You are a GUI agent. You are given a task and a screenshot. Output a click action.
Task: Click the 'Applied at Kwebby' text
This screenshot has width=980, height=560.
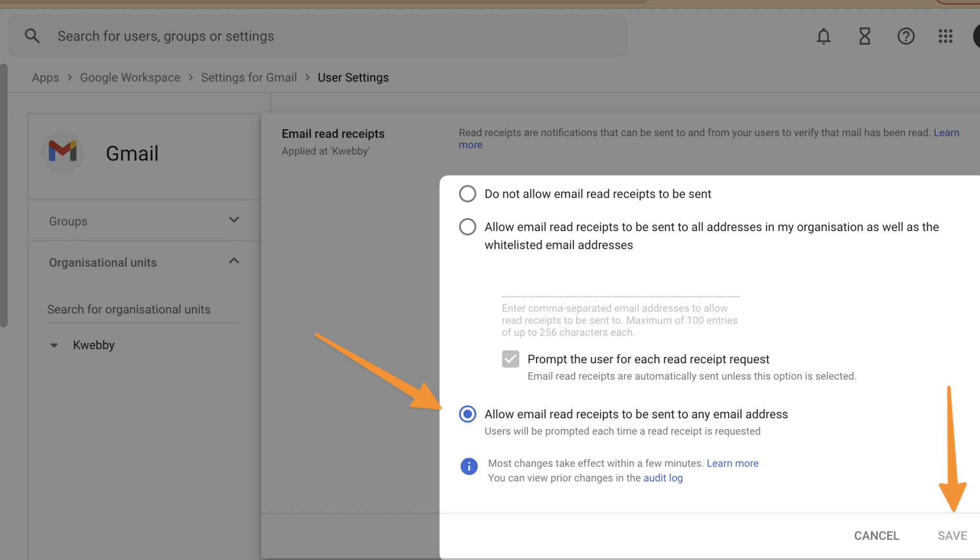pos(325,151)
